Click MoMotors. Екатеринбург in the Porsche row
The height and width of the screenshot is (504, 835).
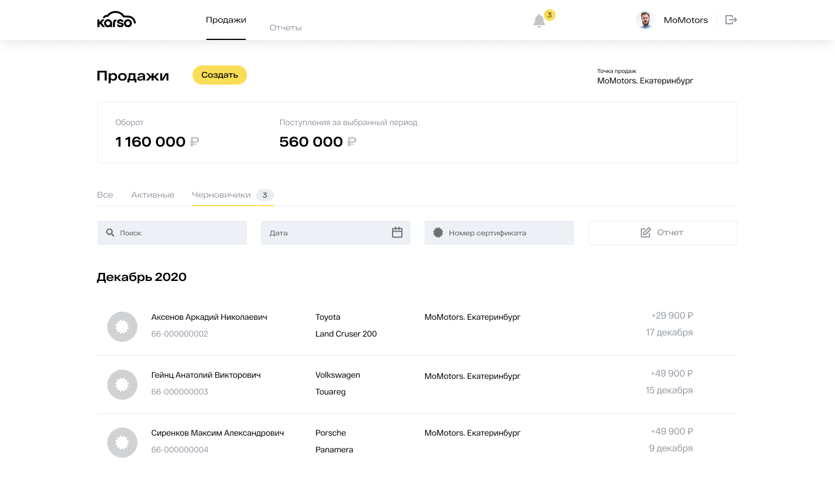[473, 433]
